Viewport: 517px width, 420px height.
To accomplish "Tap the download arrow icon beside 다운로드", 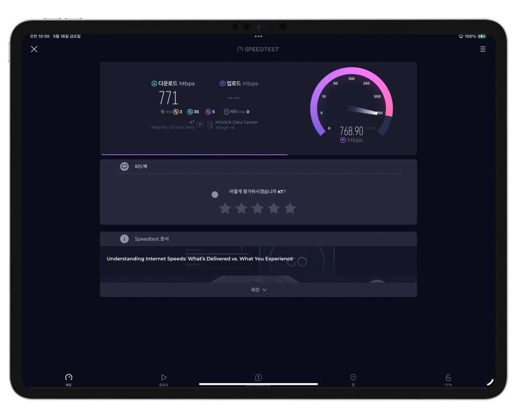I will 154,83.
